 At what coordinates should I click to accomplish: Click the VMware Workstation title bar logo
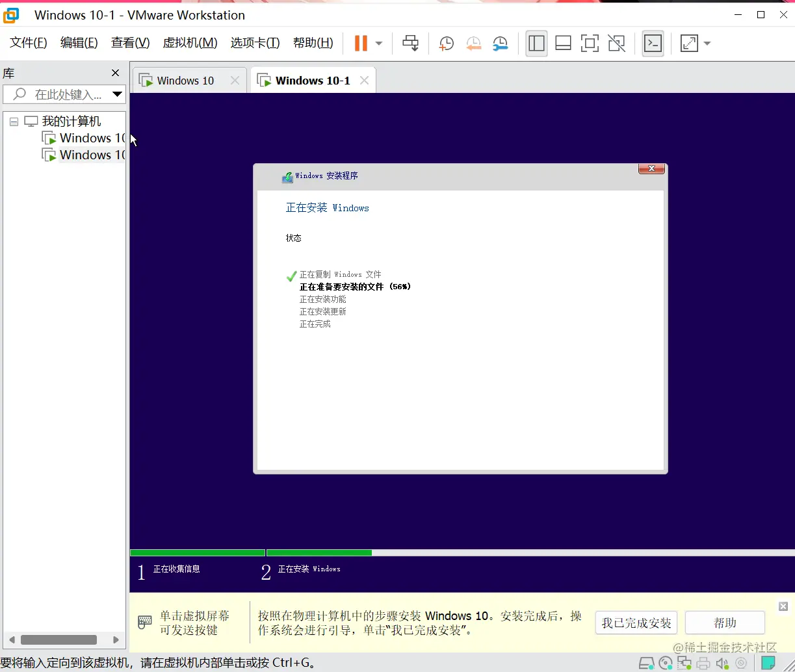(x=11, y=14)
